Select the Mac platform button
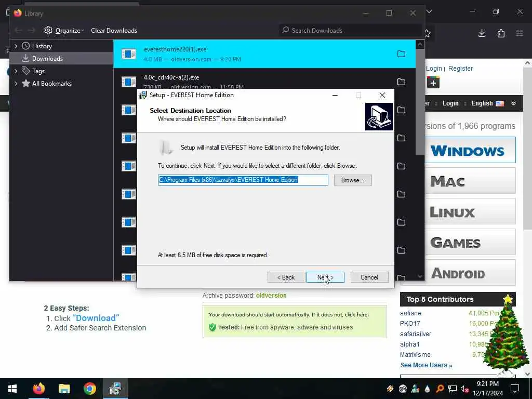This screenshot has width=532, height=399. click(470, 181)
